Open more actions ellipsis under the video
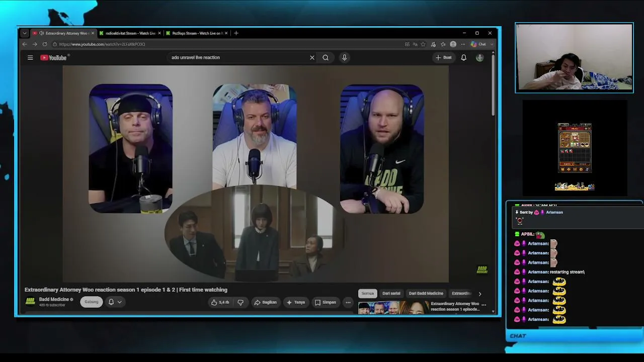 point(348,302)
